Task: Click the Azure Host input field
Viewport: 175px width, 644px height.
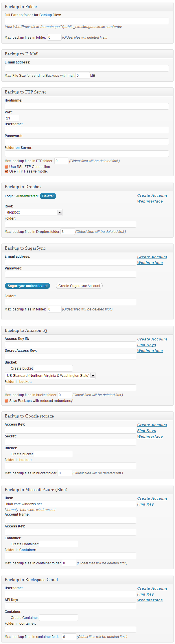Action: (x=70, y=504)
